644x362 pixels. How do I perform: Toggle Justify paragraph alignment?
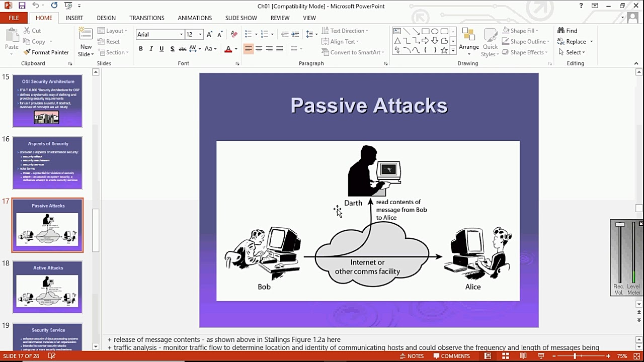click(x=280, y=49)
